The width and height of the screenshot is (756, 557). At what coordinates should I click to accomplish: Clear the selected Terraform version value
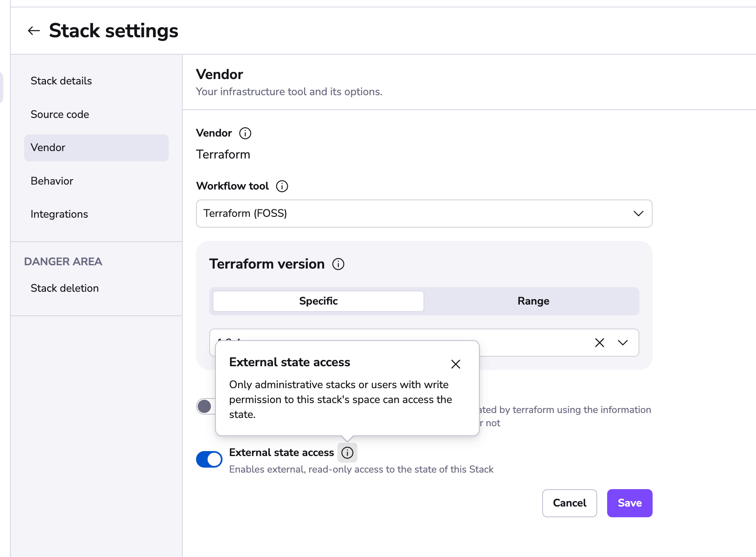(x=599, y=343)
